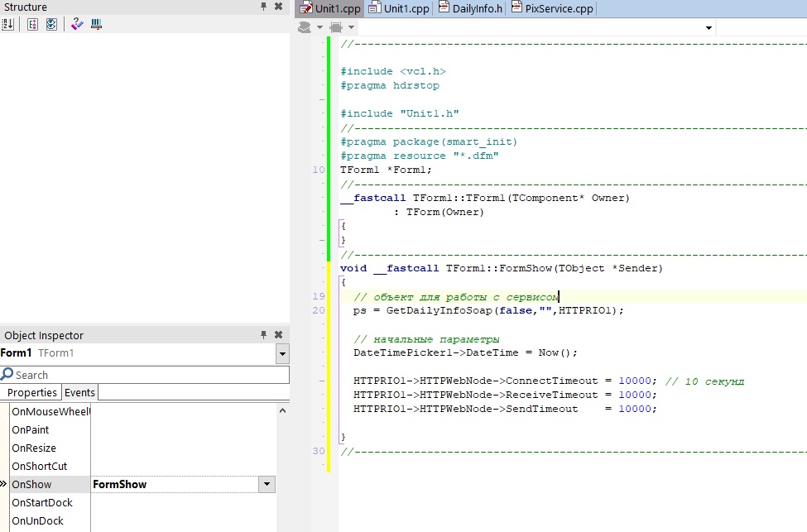807x532 pixels.
Task: Toggle show declaration syntax icon in Structure
Action: [32, 24]
